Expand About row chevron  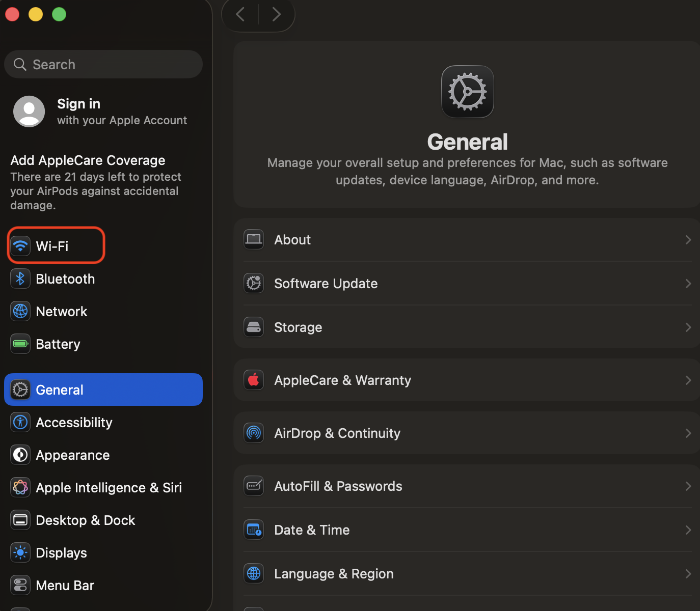(x=688, y=239)
